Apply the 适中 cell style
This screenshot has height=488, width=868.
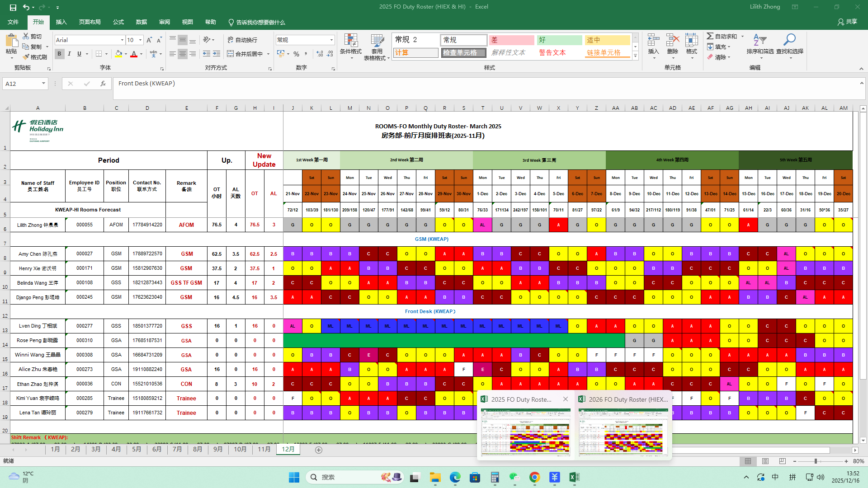click(x=607, y=40)
